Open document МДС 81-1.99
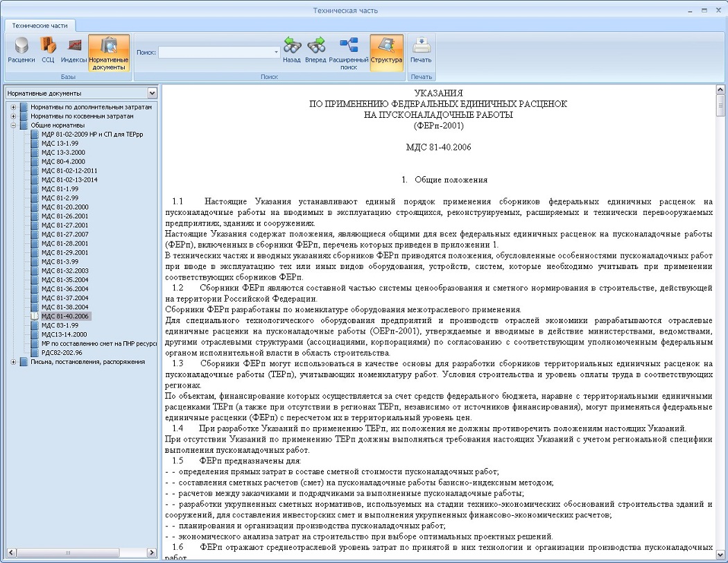 click(60, 189)
